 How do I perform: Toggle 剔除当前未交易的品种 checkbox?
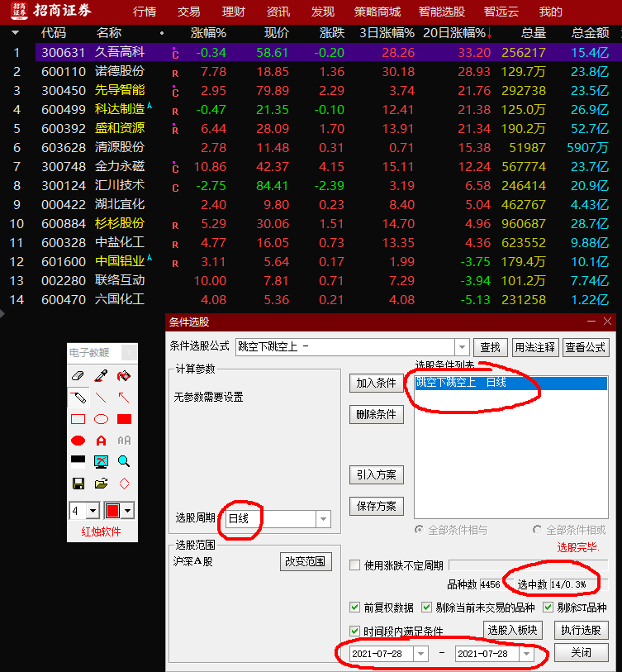tap(427, 607)
